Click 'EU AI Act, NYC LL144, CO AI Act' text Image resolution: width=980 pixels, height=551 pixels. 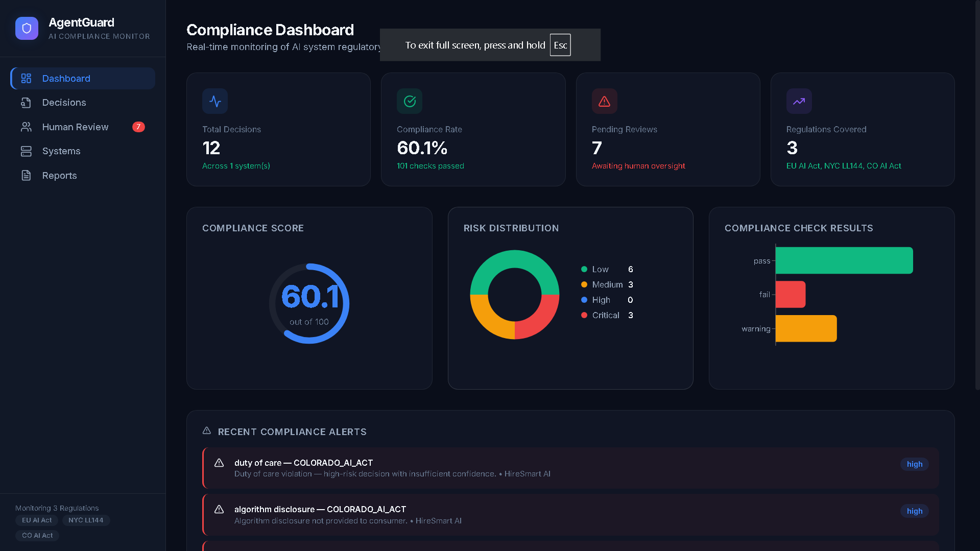coord(844,166)
